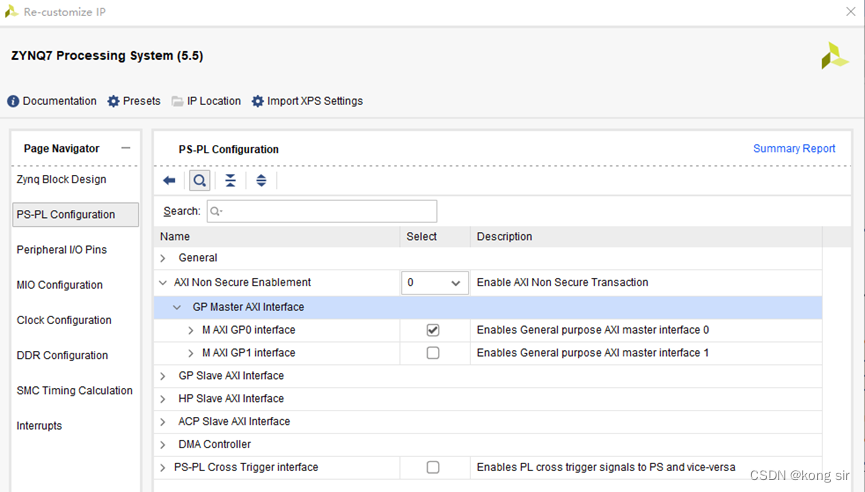Click the Import XPS Settings label
The width and height of the screenshot is (865, 492).
pyautogui.click(x=315, y=101)
